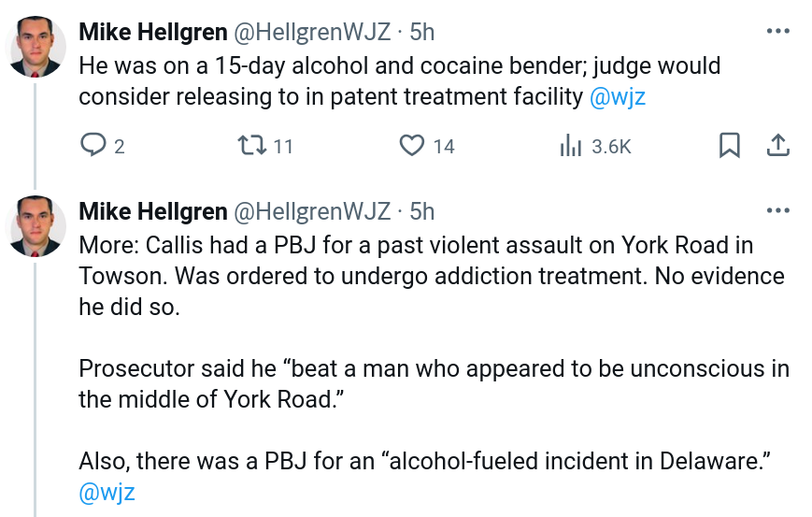This screenshot has height=517, width=812.
Task: Click Mike Hellgren's avatar on first tweet
Action: (x=37, y=47)
